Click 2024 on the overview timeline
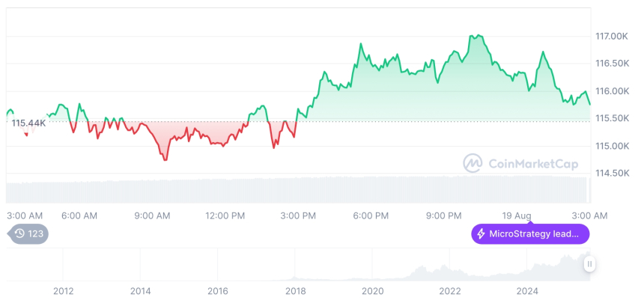Image resolution: width=644 pixels, height=300 pixels. point(527,290)
